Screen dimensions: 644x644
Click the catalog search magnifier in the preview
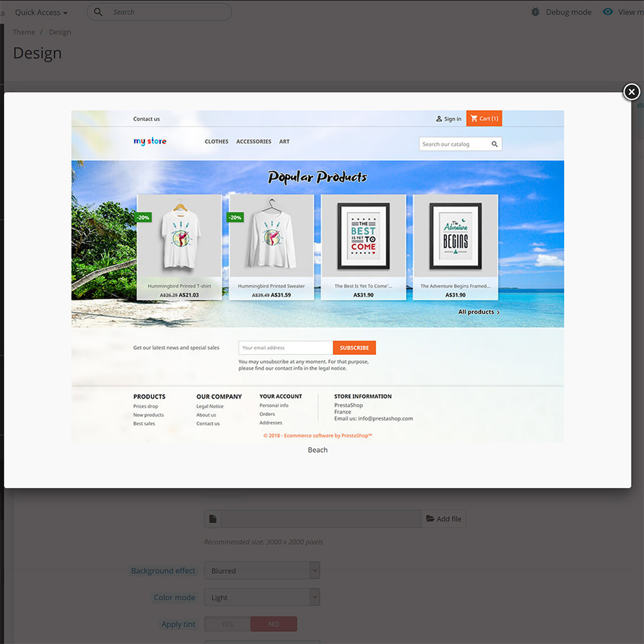click(x=495, y=144)
